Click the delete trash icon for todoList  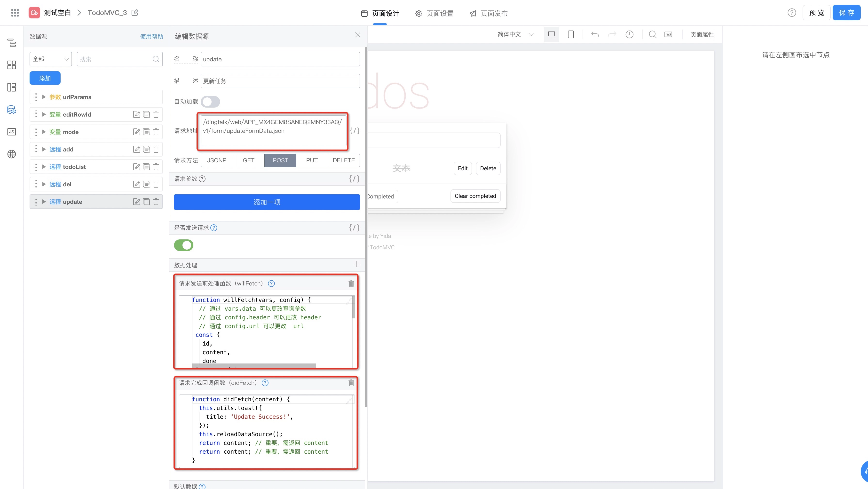tap(156, 167)
